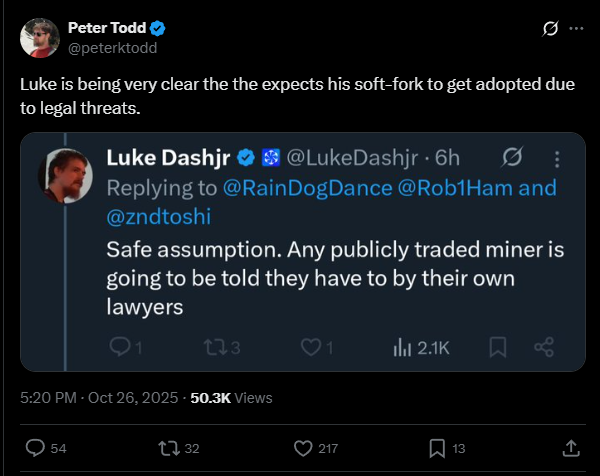
Task: Open the @peterktodd handle link
Action: [111, 47]
